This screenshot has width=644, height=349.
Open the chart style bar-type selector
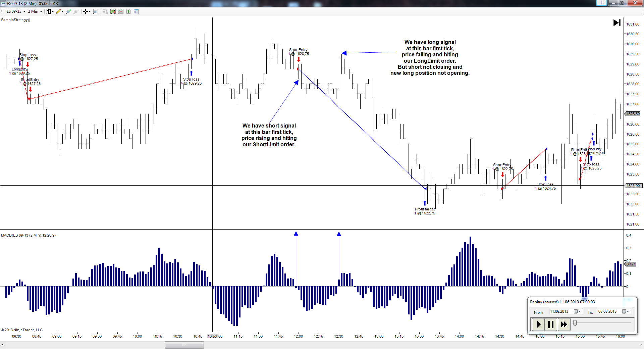coord(50,11)
